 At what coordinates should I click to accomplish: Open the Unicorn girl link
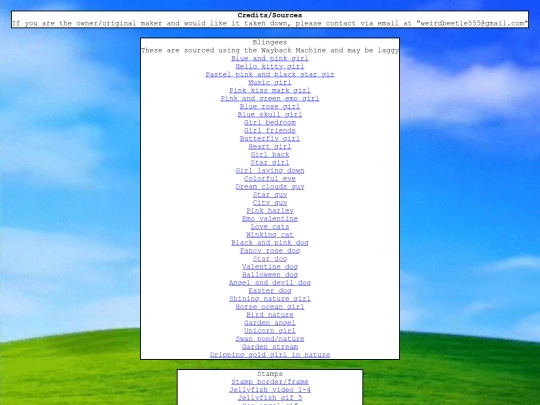(x=270, y=330)
